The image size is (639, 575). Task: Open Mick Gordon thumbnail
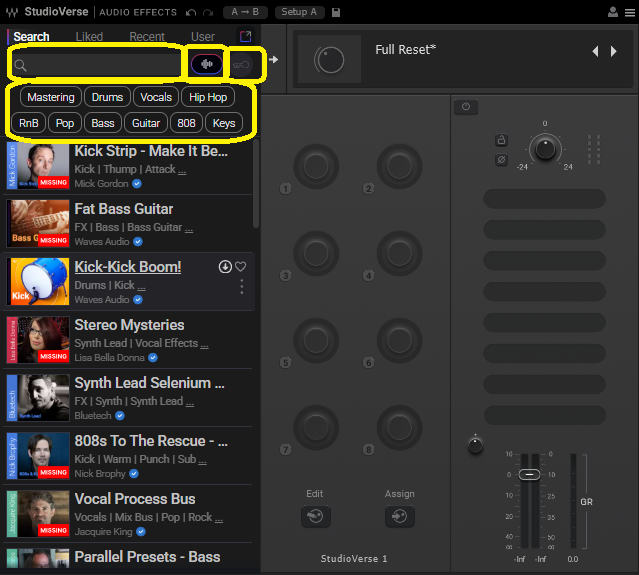point(38,166)
